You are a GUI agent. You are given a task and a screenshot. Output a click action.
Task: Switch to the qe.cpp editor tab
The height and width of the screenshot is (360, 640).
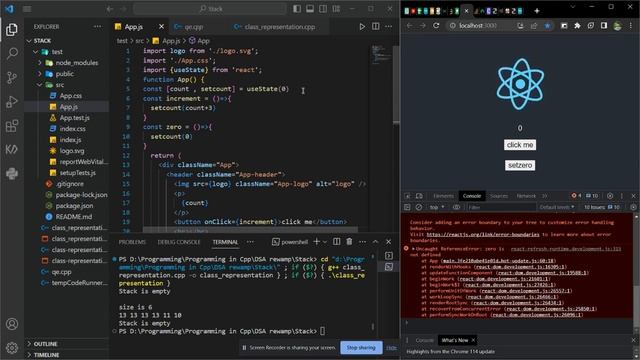click(x=193, y=27)
